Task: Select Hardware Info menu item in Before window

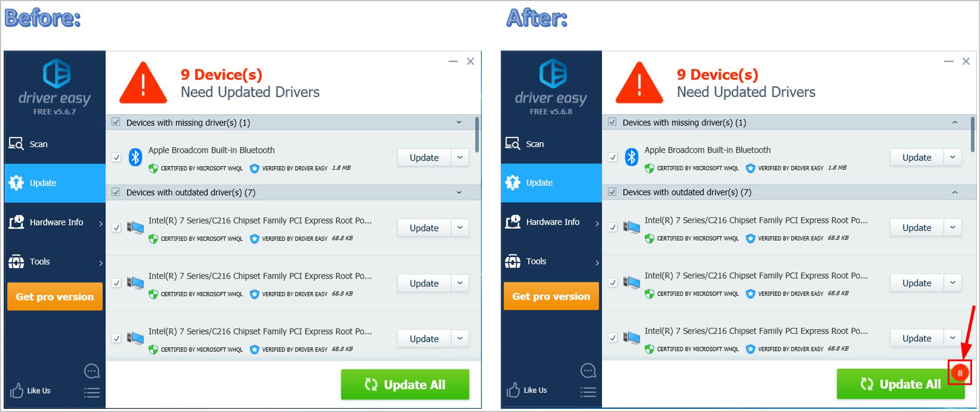Action: 55,222
